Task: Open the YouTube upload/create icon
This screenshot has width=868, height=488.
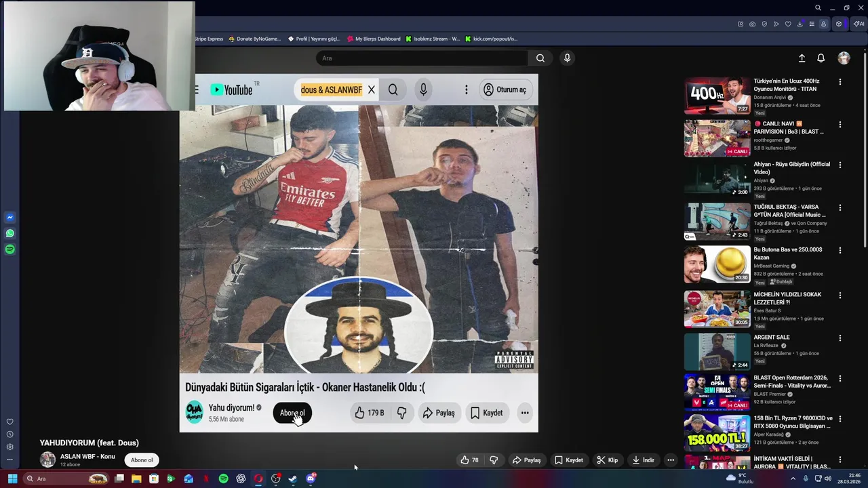Action: coord(802,58)
